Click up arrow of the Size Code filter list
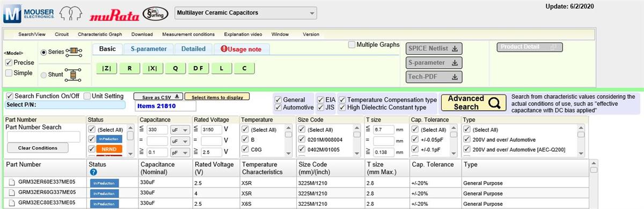Image resolution: width=644 pixels, height=209 pixels. [x=356, y=127]
